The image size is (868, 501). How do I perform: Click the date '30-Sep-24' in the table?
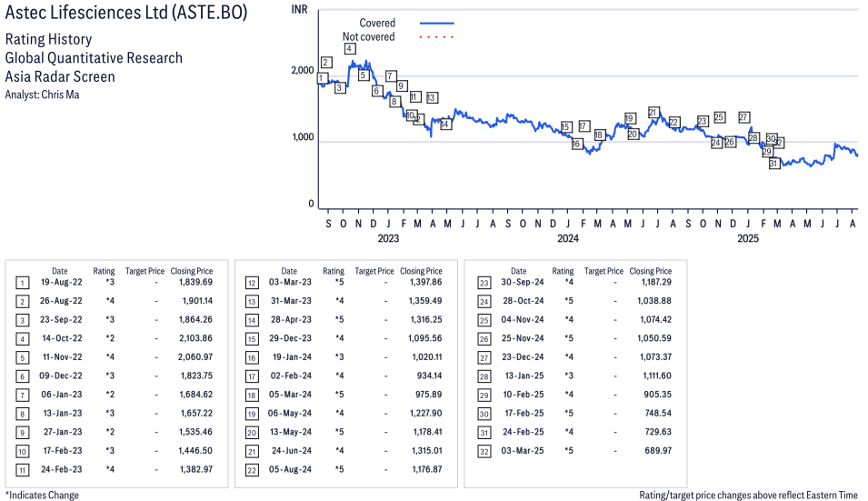[523, 282]
